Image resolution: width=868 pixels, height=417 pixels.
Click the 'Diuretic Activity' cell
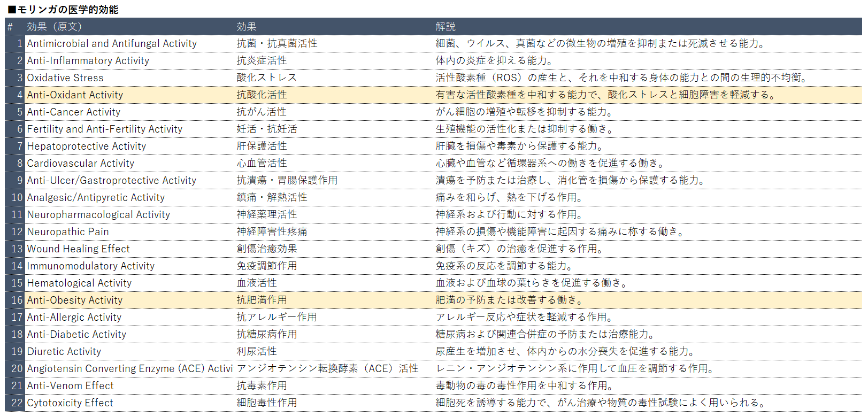coord(130,352)
